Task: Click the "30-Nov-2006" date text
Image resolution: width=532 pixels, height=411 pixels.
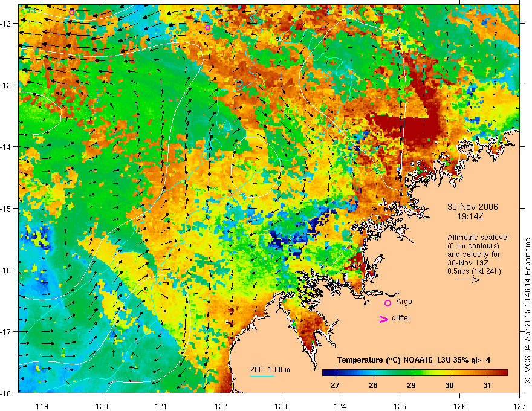Action: click(x=473, y=207)
